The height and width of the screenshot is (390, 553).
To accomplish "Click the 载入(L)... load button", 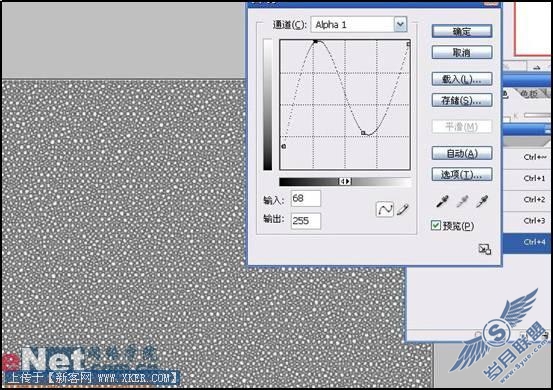I will pyautogui.click(x=462, y=79).
